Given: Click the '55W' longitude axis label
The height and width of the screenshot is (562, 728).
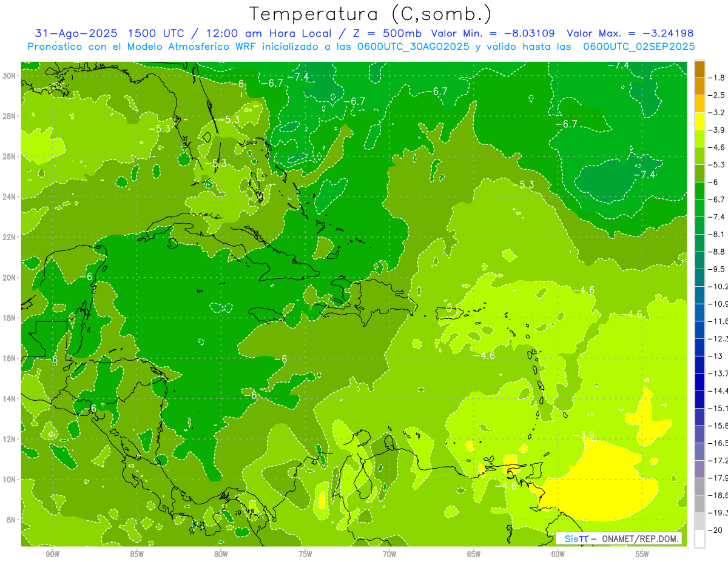Looking at the screenshot, I should (x=642, y=554).
